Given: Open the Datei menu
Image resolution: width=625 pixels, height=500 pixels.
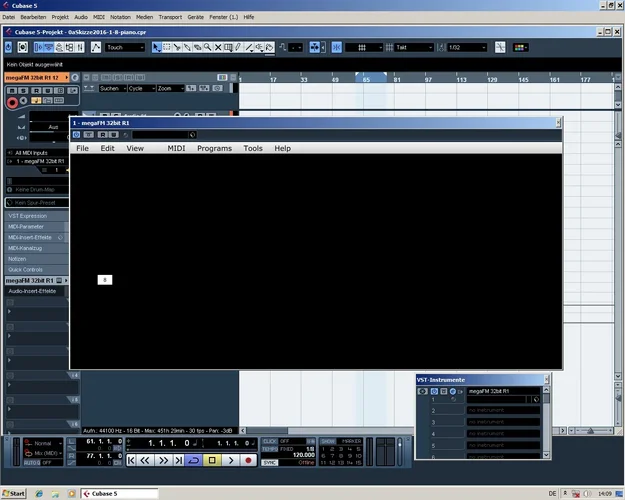Looking at the screenshot, I should (8, 17).
